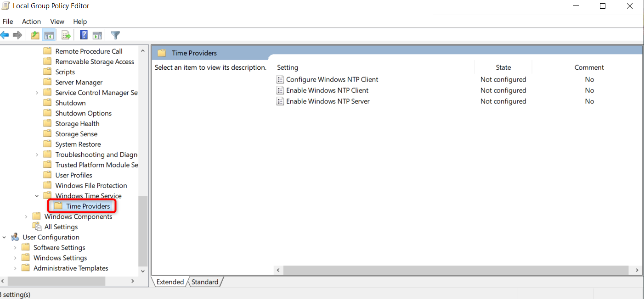The width and height of the screenshot is (644, 299).
Task: Click the Enable Windows NTP Server policy icon
Action: (280, 101)
